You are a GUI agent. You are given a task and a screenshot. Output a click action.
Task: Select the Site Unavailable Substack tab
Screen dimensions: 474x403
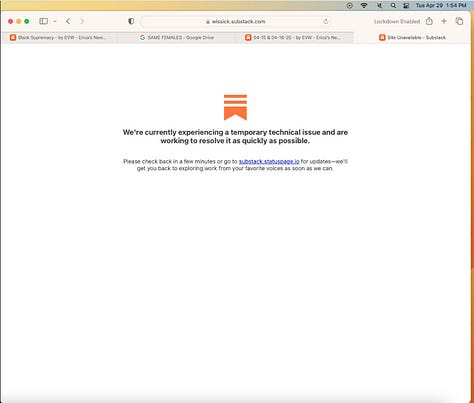pyautogui.click(x=412, y=38)
